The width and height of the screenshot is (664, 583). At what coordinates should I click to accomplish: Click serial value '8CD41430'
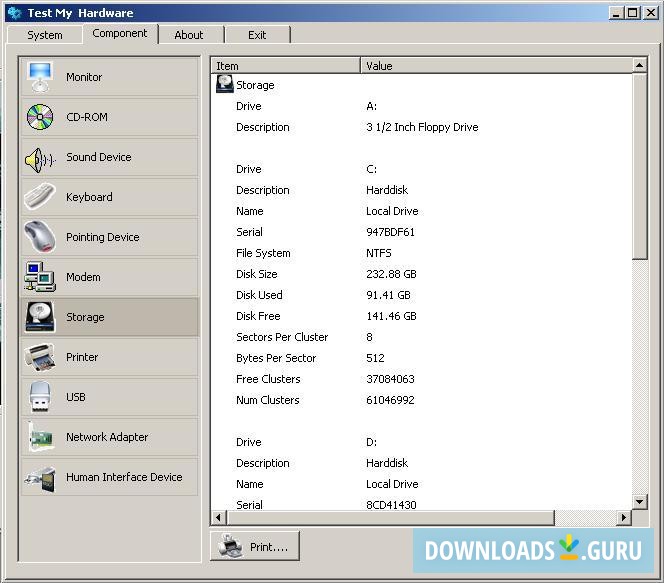391,505
